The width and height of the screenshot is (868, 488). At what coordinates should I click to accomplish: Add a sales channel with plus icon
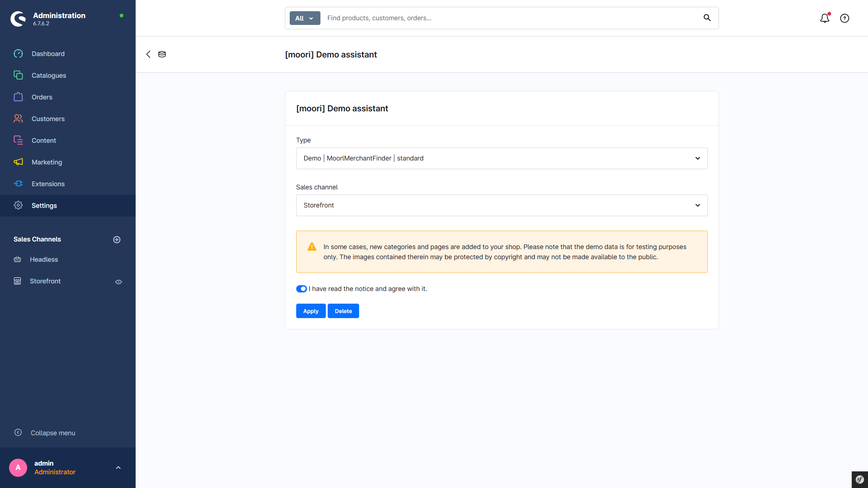(117, 239)
